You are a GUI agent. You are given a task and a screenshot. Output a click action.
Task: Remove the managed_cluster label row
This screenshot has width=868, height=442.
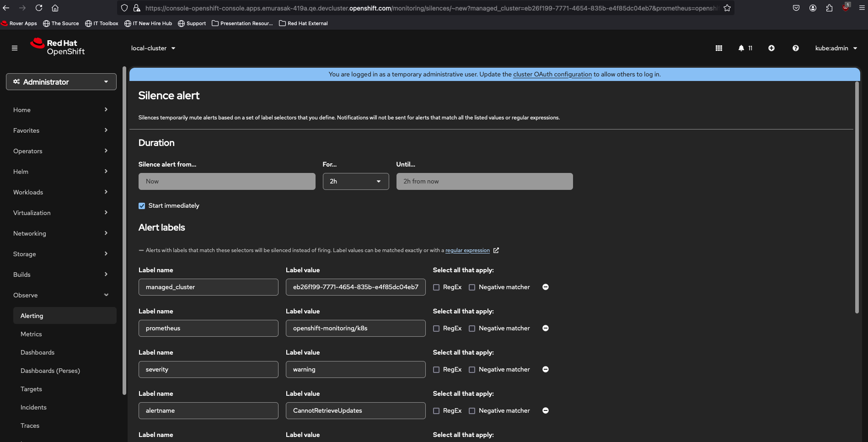[x=546, y=287]
